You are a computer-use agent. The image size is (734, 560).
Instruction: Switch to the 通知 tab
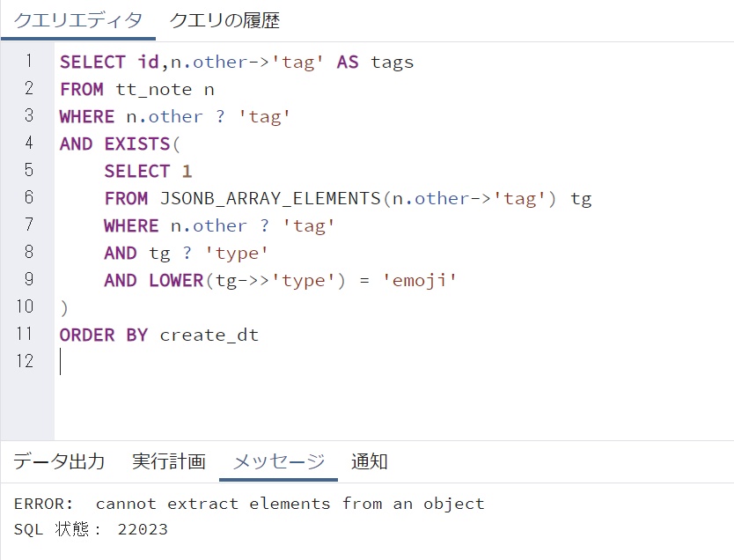click(x=370, y=461)
